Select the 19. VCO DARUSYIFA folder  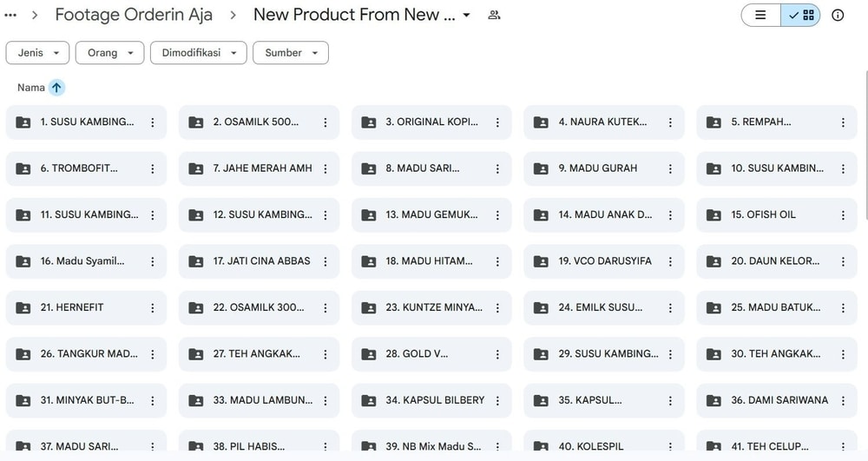pos(605,261)
